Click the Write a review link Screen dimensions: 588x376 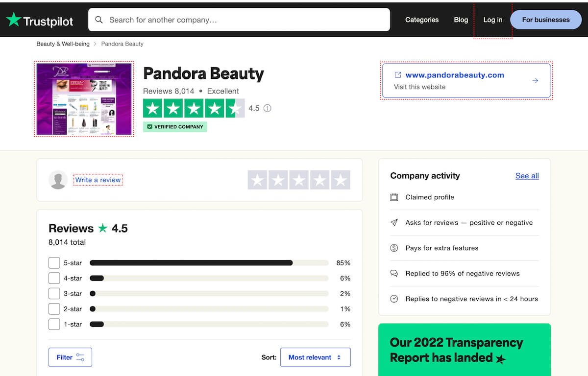(x=98, y=180)
